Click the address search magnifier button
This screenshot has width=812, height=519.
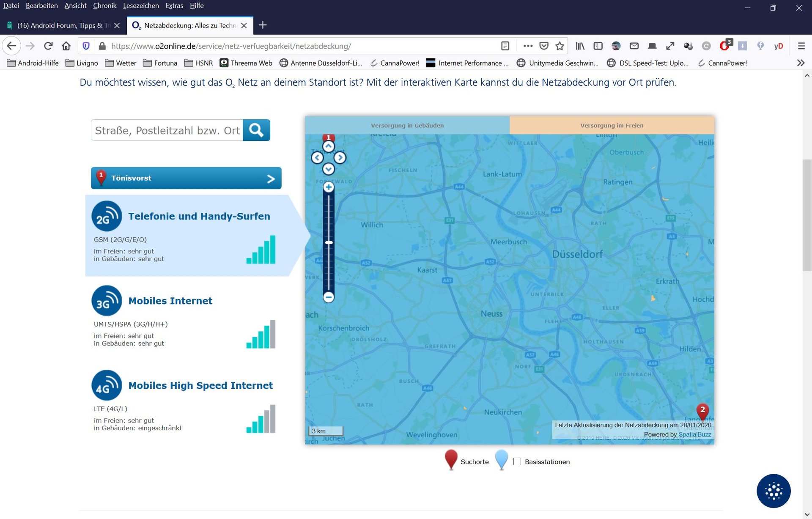point(256,130)
